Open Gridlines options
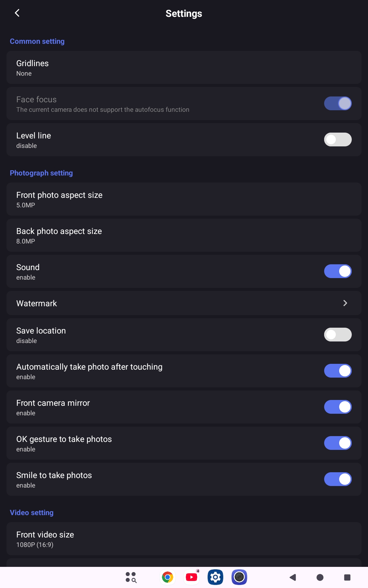This screenshot has width=368, height=588. click(x=184, y=68)
